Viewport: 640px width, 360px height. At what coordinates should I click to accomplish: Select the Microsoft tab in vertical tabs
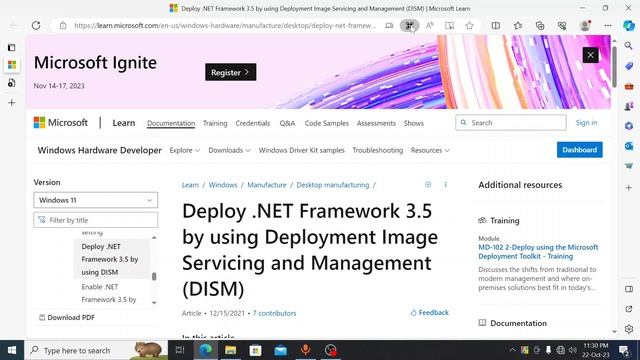coord(12,65)
